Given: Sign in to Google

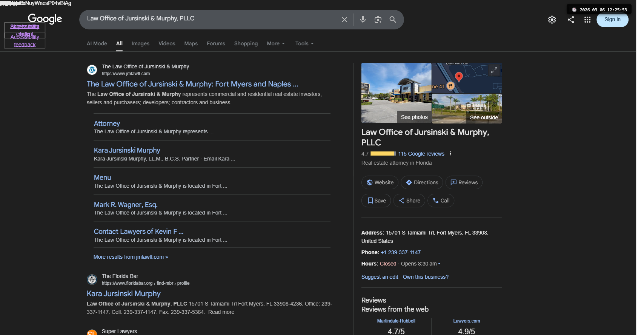Looking at the screenshot, I should tap(612, 20).
